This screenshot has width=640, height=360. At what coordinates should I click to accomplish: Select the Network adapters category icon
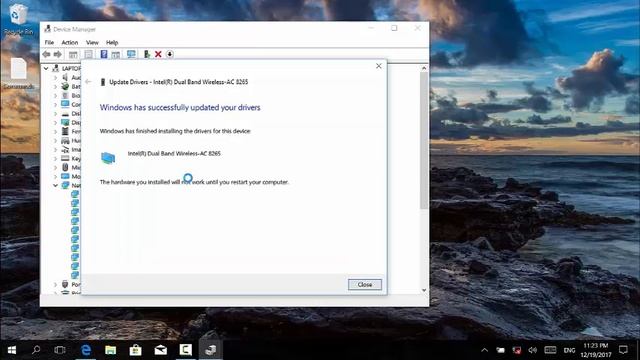65,185
